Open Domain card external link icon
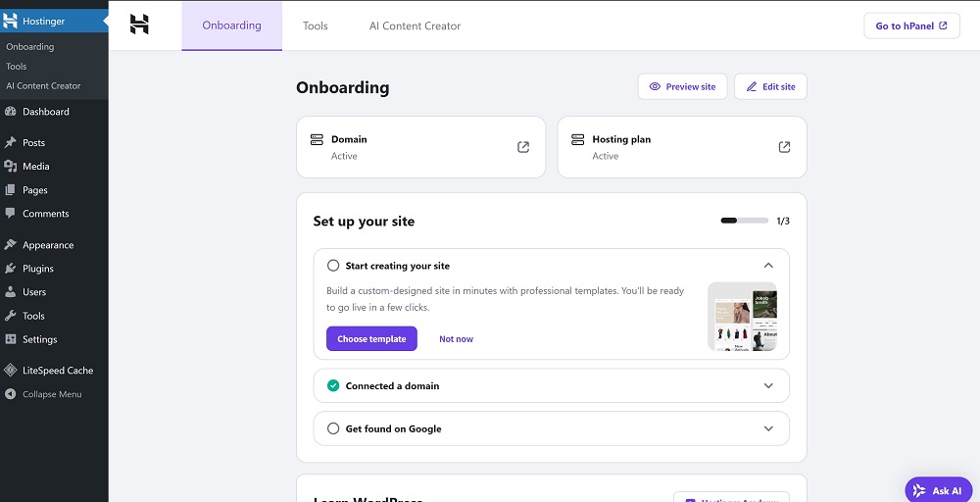 tap(523, 147)
